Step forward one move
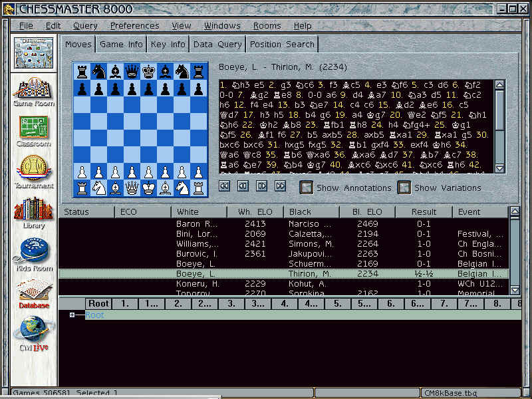This screenshot has width=532, height=399. click(262, 187)
